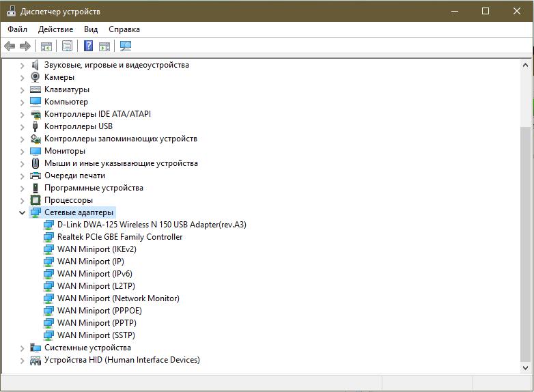Expand Устройства HID node
Viewport: 534px width, 392px height.
tap(22, 360)
